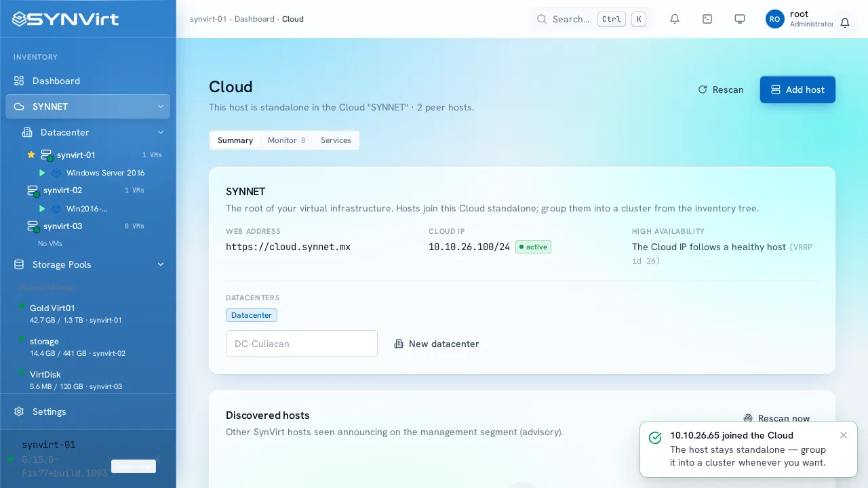Toggle the star on synvirt-01
Image resolution: width=868 pixels, height=488 pixels.
pyautogui.click(x=31, y=155)
